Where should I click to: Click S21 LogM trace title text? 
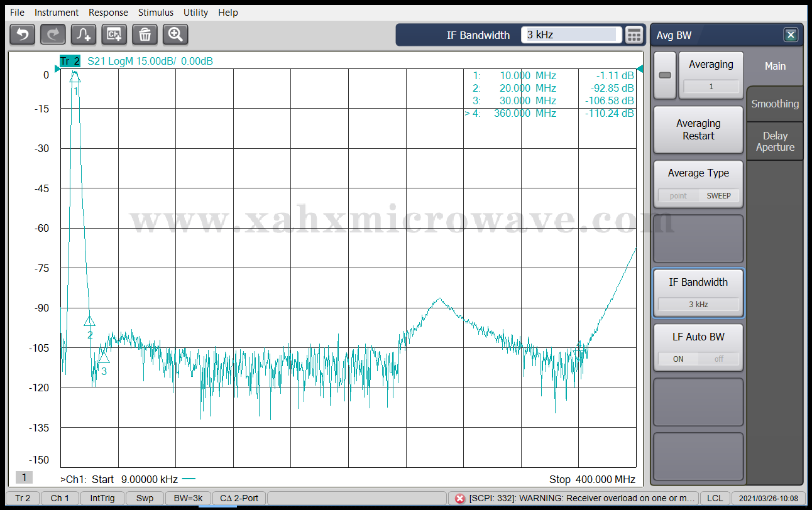tap(150, 61)
